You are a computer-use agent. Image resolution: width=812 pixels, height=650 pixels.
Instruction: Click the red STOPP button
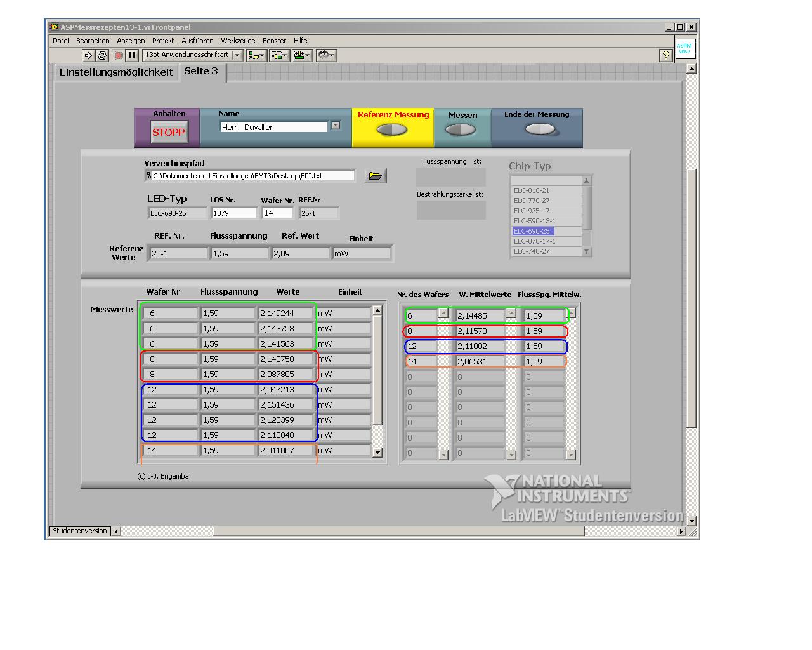click(x=168, y=132)
